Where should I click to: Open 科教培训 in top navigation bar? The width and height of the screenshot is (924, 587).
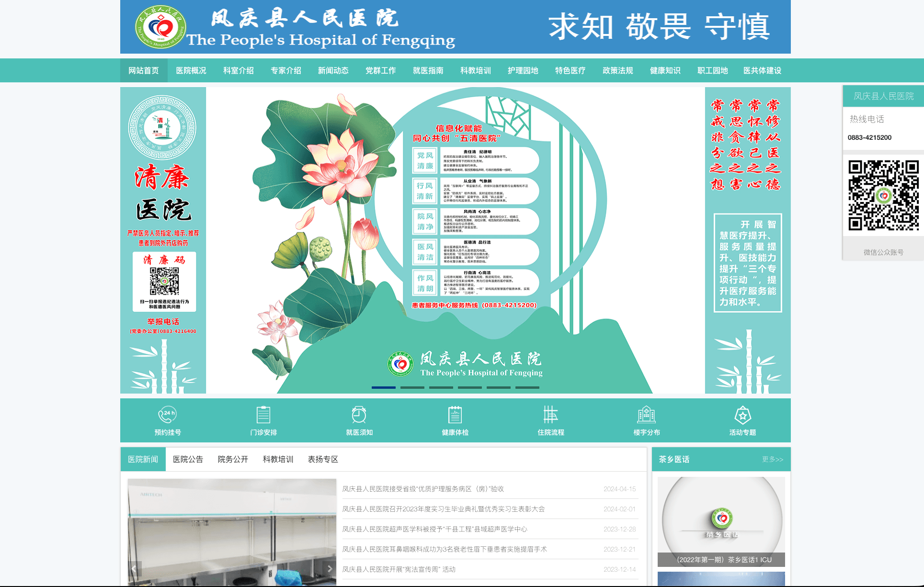(476, 70)
